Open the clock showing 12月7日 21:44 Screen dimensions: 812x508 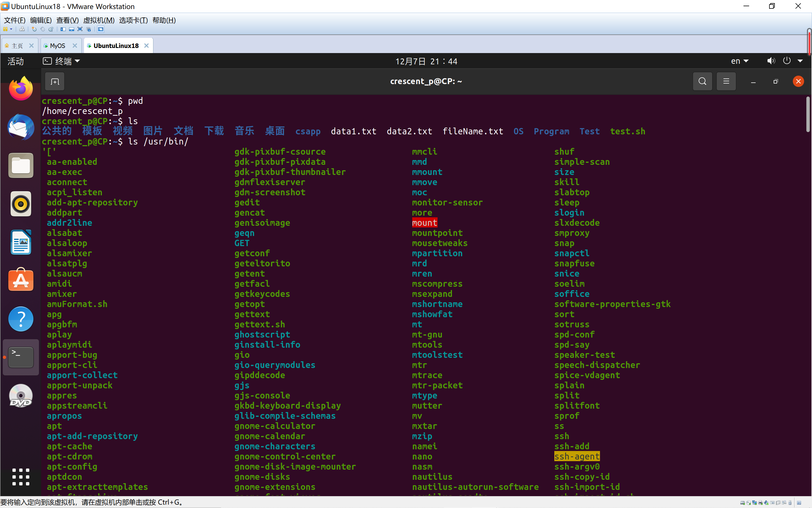(426, 62)
